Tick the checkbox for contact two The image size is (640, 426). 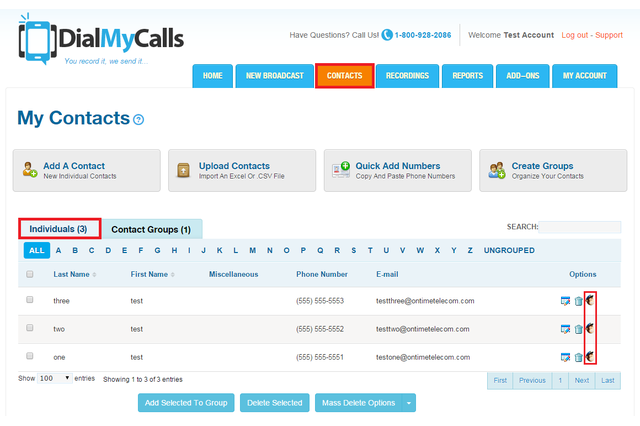tap(30, 328)
